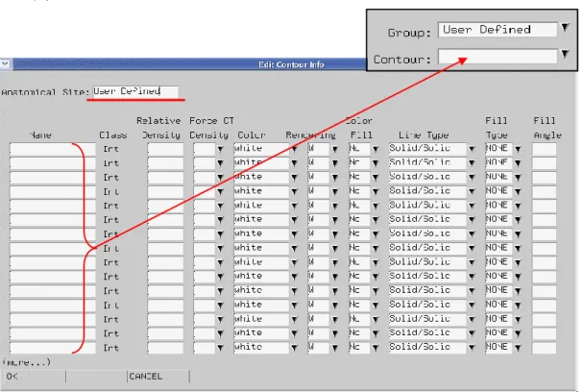This screenshot has height=392, width=582.
Task: Click the OK button
Action: coord(35,377)
